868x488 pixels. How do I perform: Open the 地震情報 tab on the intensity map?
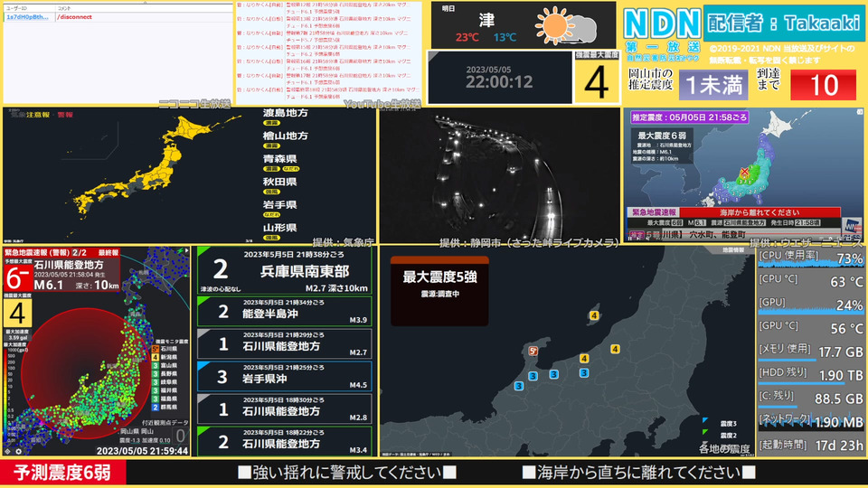click(733, 250)
